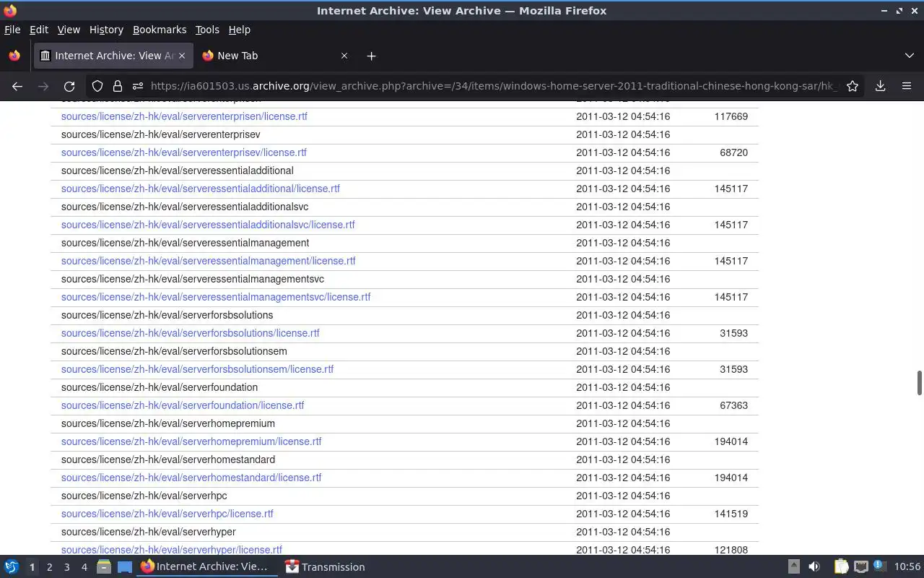Screen dimensions: 924x578
Task: Click folder row text eval/serverfoundation
Action: pos(160,387)
